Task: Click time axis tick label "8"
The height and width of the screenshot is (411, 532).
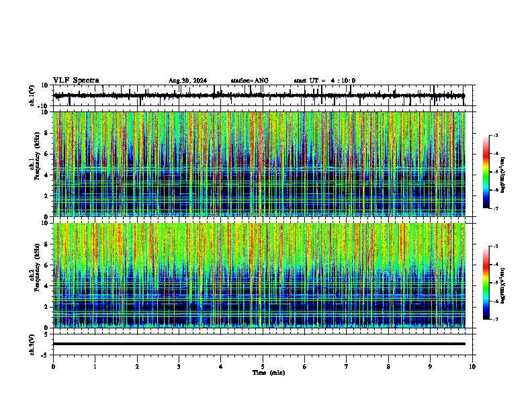Action: pyautogui.click(x=388, y=367)
